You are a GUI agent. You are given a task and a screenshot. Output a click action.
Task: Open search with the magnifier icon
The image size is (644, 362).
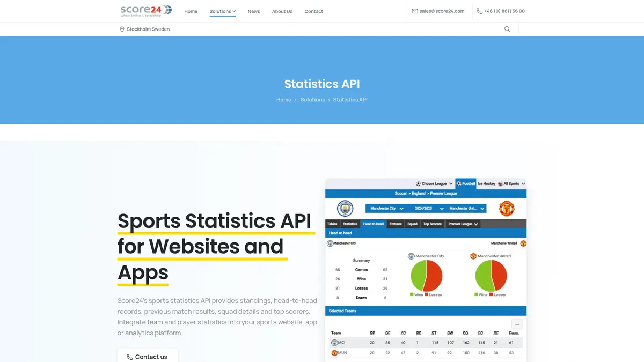[x=507, y=29]
